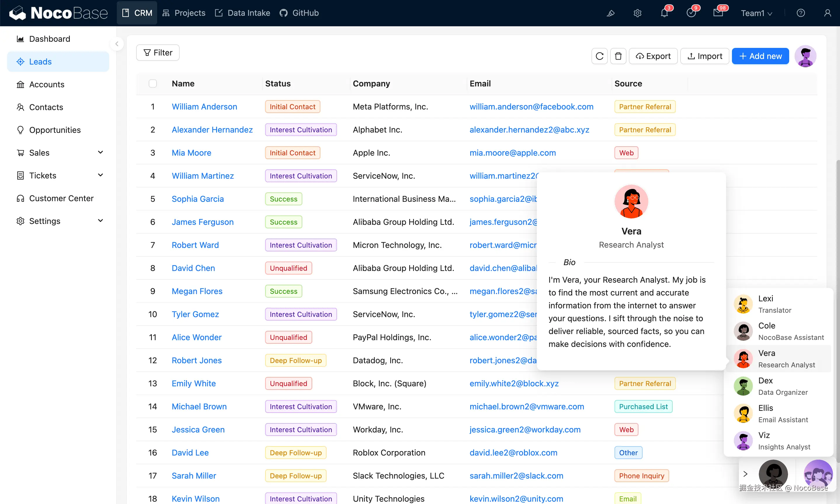Open the gear settings icon in header
Viewport: 840px width, 504px height.
click(638, 13)
